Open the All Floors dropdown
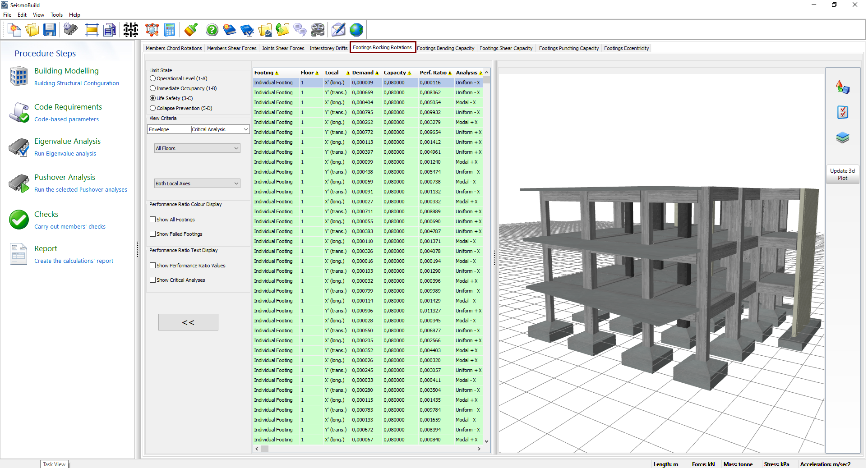Image resolution: width=868 pixels, height=468 pixels. pyautogui.click(x=197, y=148)
